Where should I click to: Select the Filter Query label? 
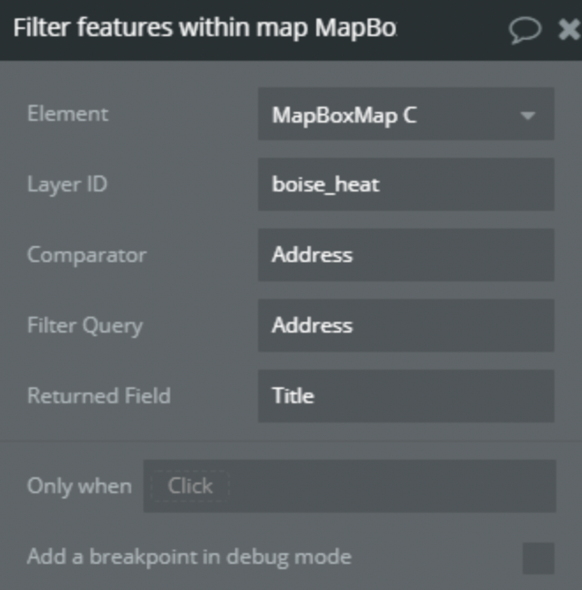pos(85,326)
